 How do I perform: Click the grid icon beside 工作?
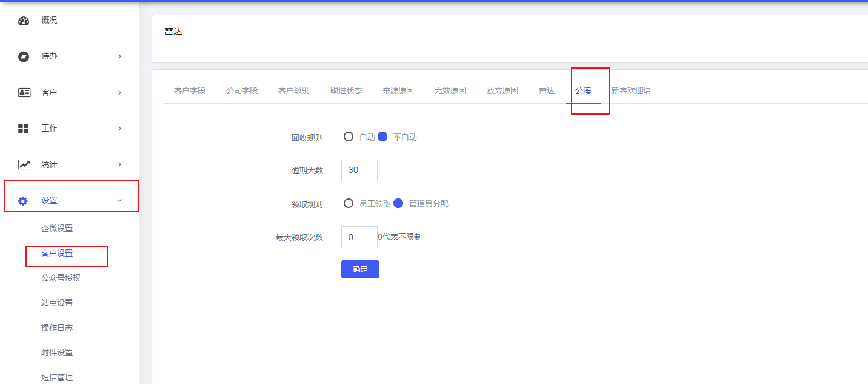24,129
